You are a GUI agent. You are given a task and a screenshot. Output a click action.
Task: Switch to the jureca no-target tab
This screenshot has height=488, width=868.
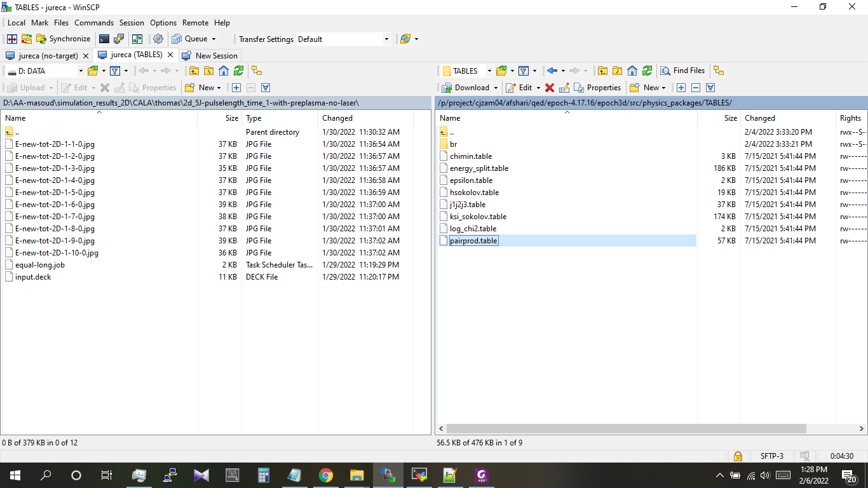[44, 55]
